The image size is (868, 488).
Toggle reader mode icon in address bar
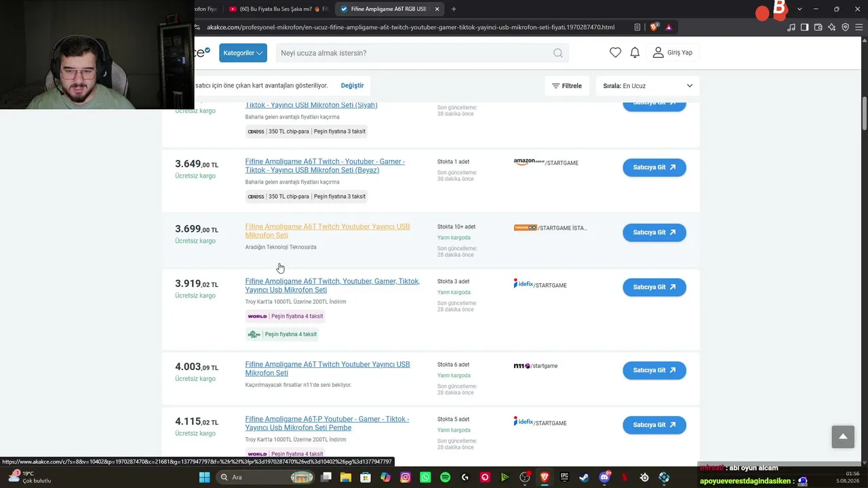[637, 27]
